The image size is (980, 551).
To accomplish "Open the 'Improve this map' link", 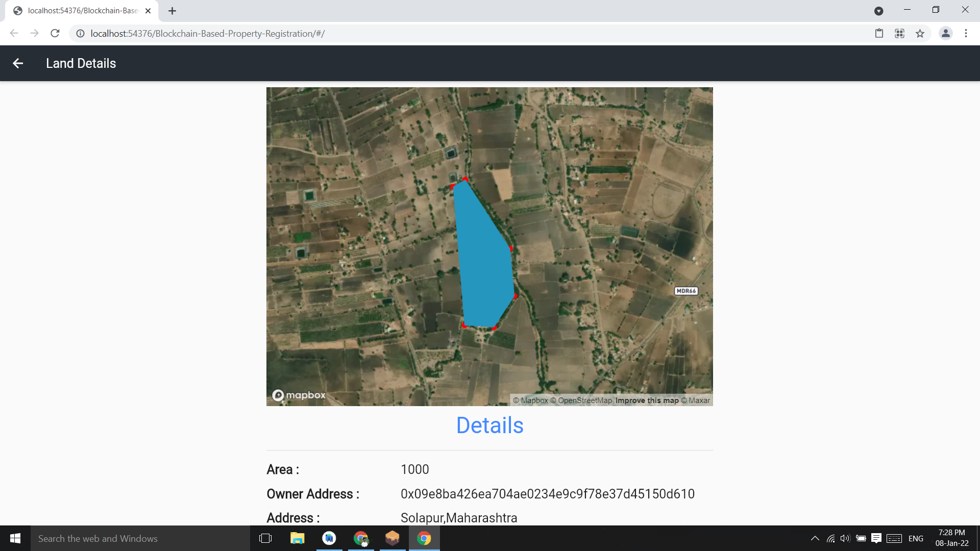I will tap(647, 400).
